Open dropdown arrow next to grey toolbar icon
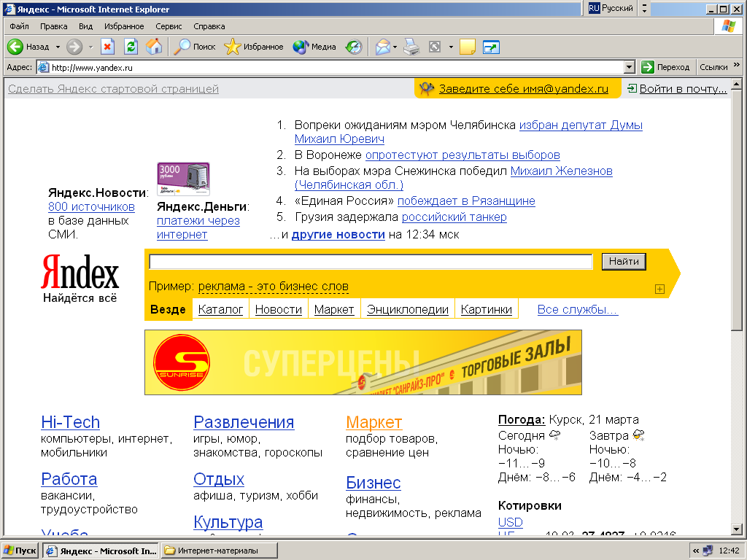This screenshot has width=747, height=560. (x=451, y=47)
